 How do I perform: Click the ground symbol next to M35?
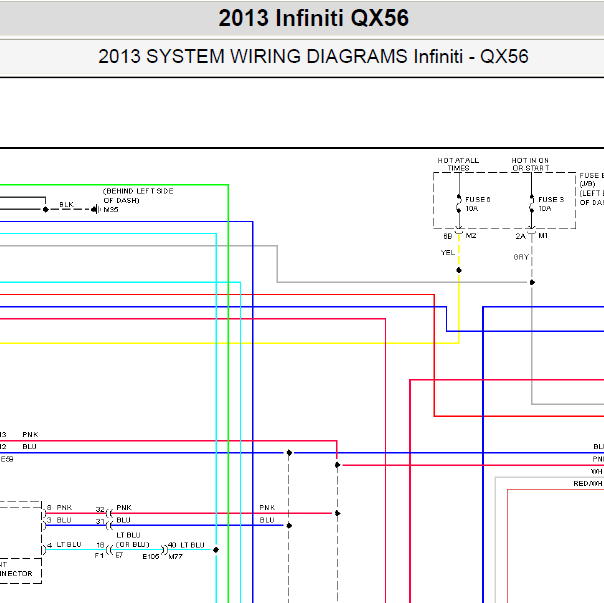pos(95,210)
